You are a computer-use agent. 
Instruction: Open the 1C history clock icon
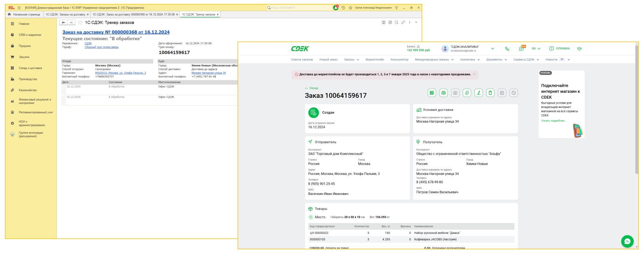coord(343,8)
